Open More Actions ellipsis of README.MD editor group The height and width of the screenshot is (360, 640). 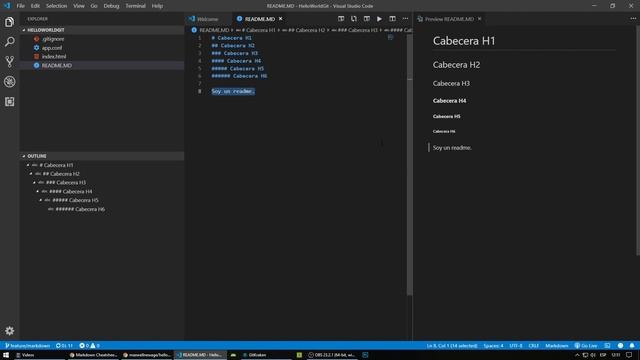pyautogui.click(x=405, y=19)
